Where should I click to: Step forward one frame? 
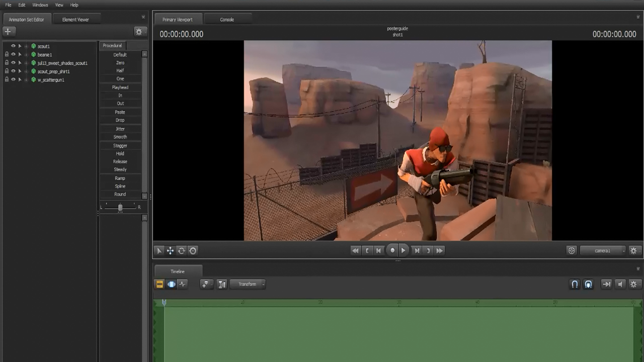point(417,250)
